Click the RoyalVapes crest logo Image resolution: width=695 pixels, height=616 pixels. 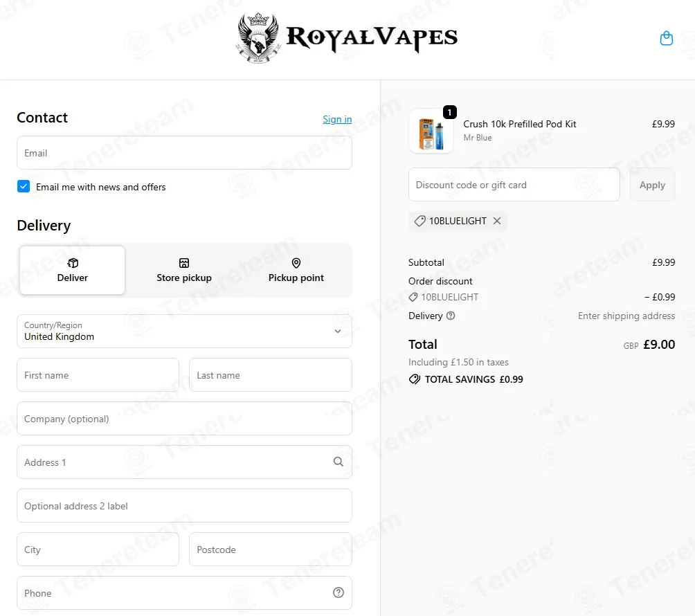(258, 38)
